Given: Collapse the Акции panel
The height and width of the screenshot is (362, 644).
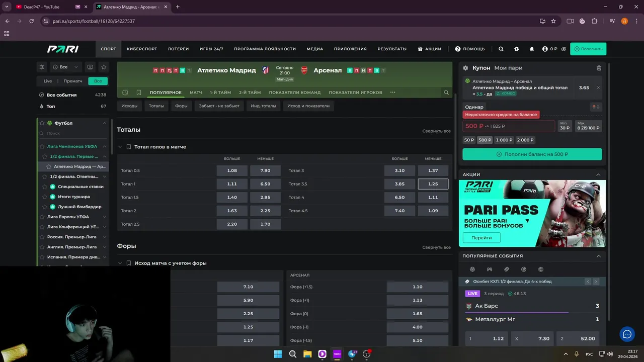Looking at the screenshot, I should [x=598, y=174].
